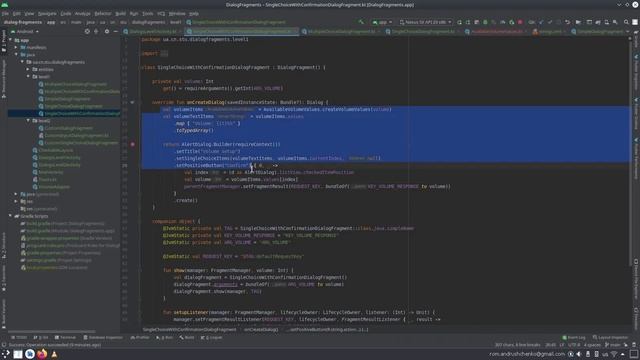Screen dimensions: 640x360
Task: Hide the Project panel with minus icon
Action: 116,31
